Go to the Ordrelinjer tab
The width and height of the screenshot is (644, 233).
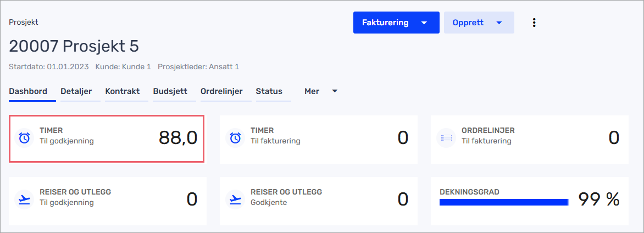tap(221, 91)
